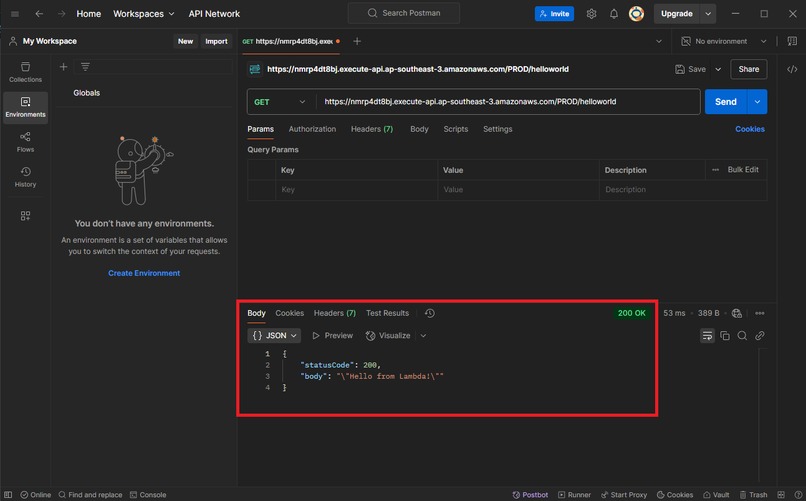Screen dimensions: 806x501
Task: Open the Save options dropdown arrow
Action: pos(718,69)
